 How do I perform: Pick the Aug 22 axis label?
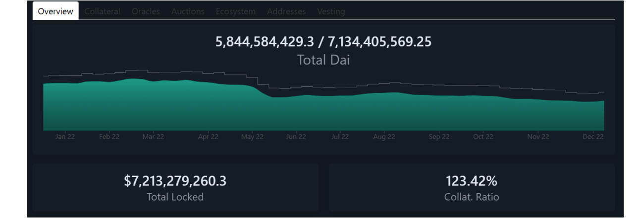coord(384,137)
